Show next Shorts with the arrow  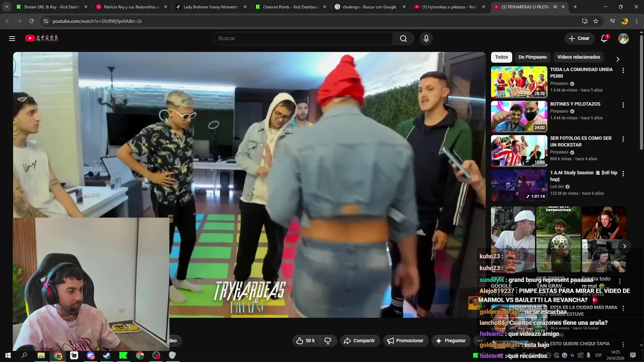coord(624,246)
